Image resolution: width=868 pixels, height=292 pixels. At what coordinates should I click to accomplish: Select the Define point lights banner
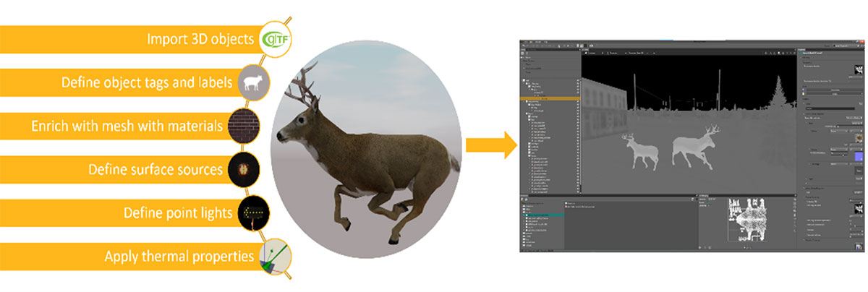(x=119, y=213)
